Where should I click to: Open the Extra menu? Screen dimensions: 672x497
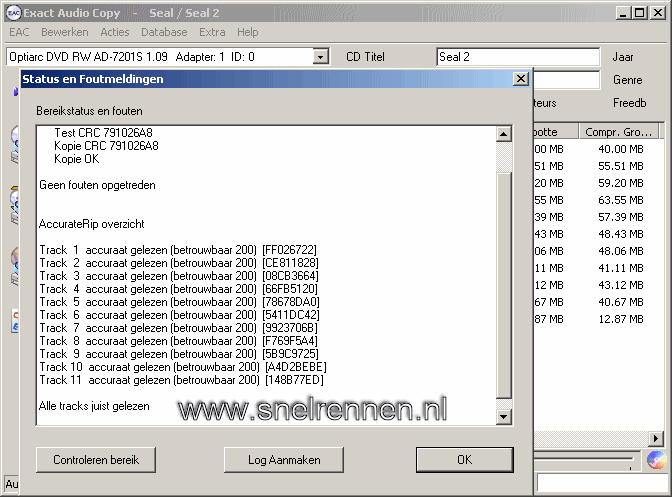tap(212, 32)
